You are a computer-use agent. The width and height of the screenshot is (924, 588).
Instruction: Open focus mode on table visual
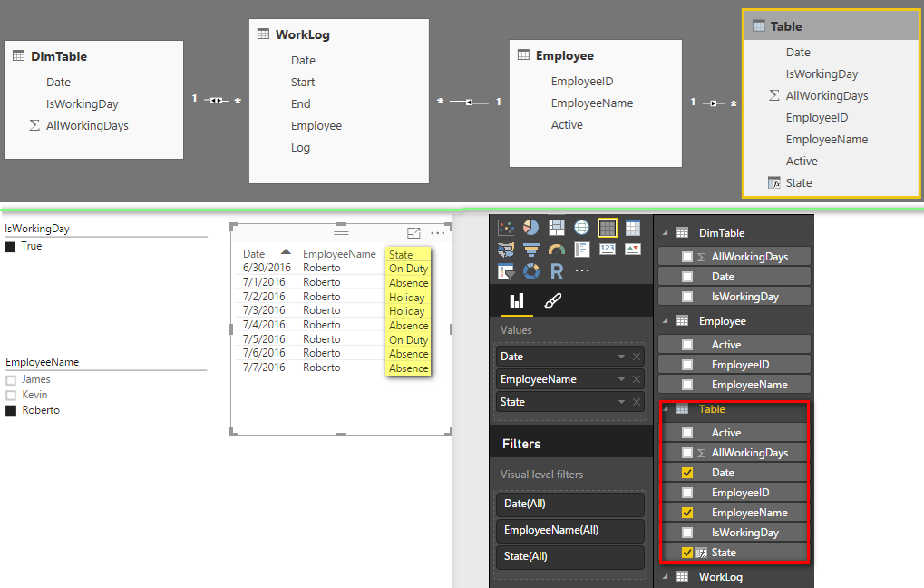tap(413, 233)
